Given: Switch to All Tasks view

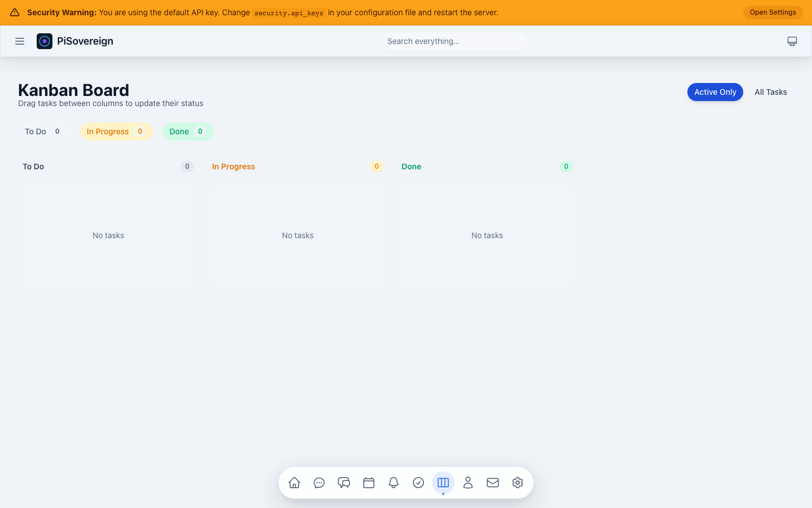Looking at the screenshot, I should pyautogui.click(x=771, y=92).
